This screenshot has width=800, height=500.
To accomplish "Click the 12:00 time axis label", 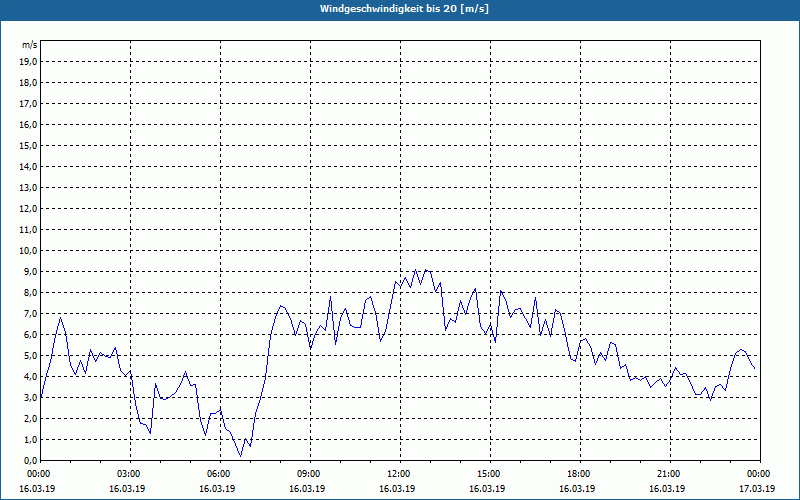I will tap(398, 474).
